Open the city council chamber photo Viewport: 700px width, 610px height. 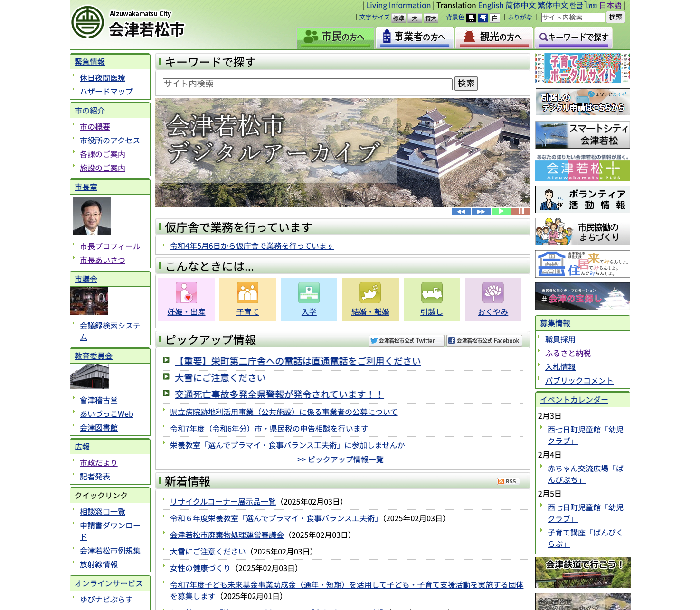pyautogui.click(x=89, y=300)
